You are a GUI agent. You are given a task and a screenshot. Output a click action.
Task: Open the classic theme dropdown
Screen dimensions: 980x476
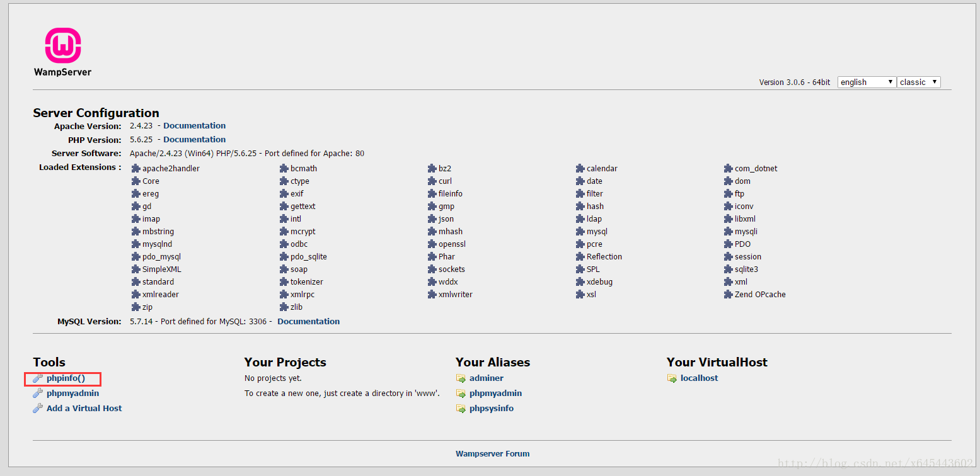[x=919, y=82]
